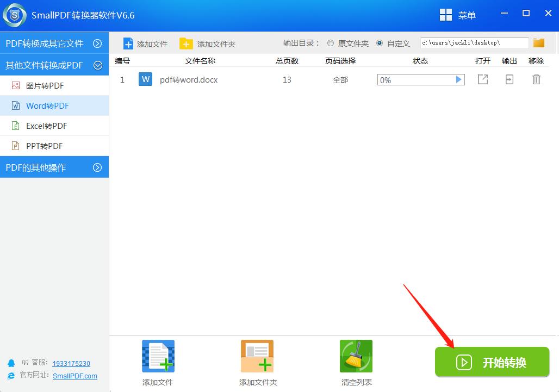Collapse the 其他文件转换成PDF section
Screen dimensions: 559x392
98,65
